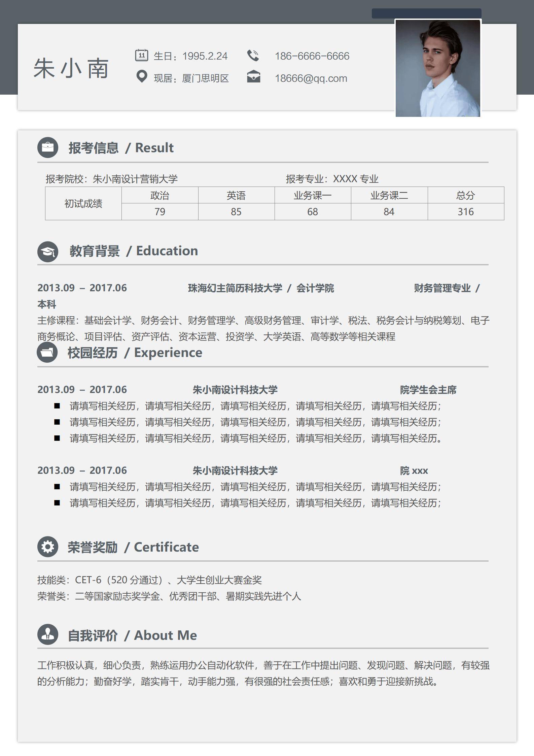Click the 珠海幻主简历科技大学 school name

[235, 288]
